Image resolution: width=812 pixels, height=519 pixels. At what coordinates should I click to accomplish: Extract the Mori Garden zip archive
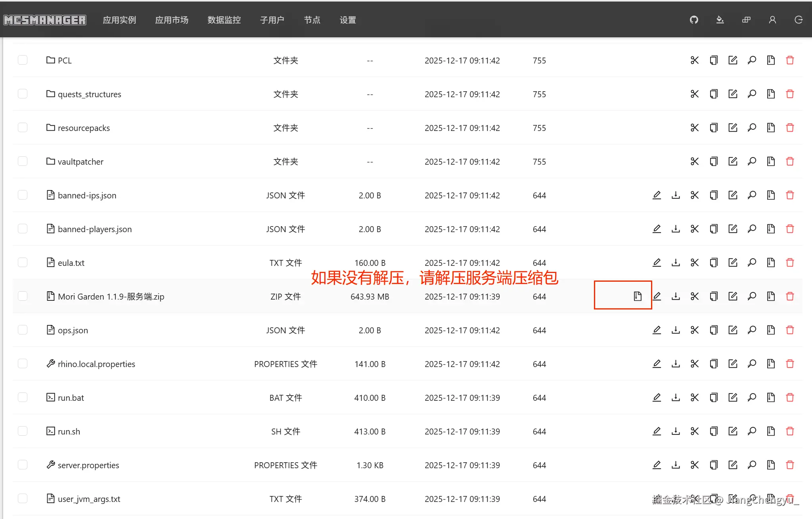click(x=637, y=296)
